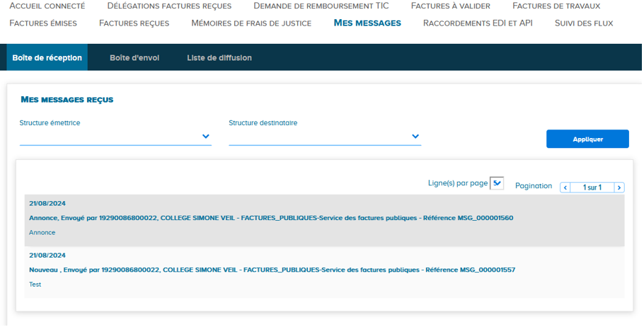Open the Factures émises menu
Viewport: 644px width, 327px height.
43,23
